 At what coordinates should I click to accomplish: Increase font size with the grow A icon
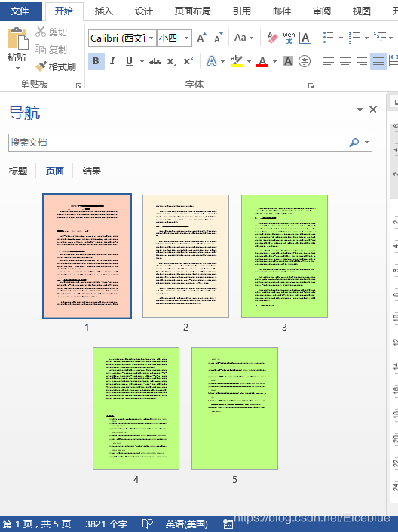tap(201, 38)
